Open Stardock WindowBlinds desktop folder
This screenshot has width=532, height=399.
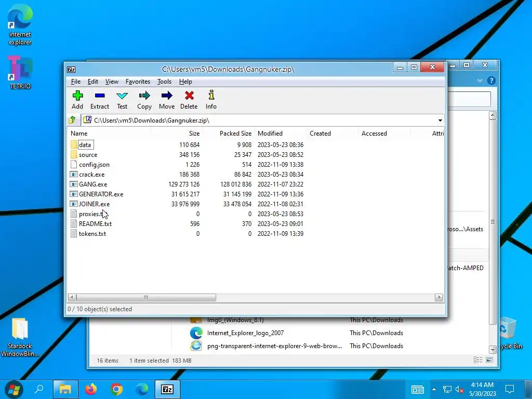click(x=20, y=337)
